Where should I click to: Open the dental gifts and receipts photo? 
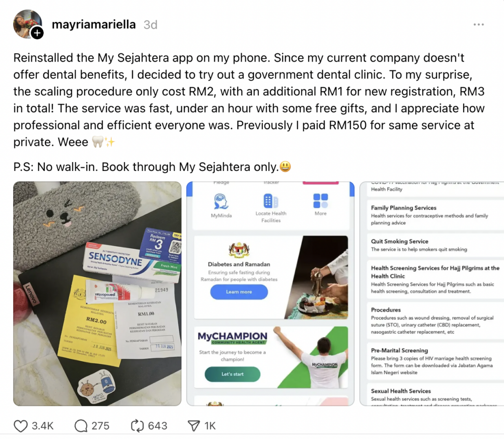96,294
